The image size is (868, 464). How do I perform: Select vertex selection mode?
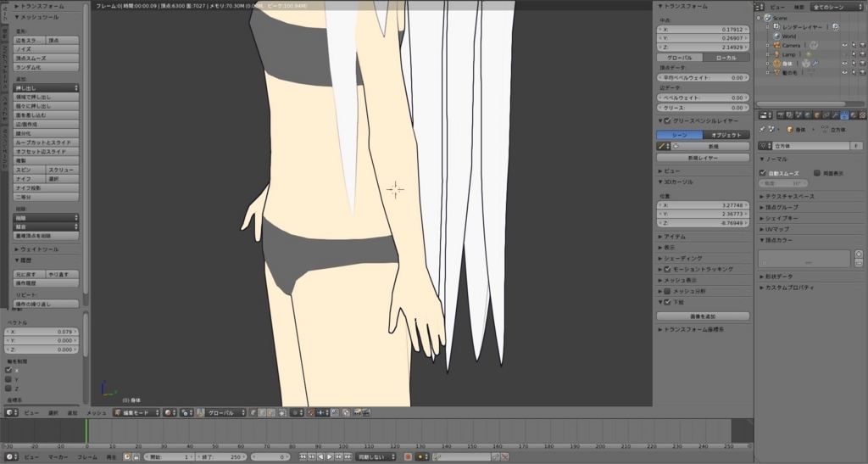253,412
